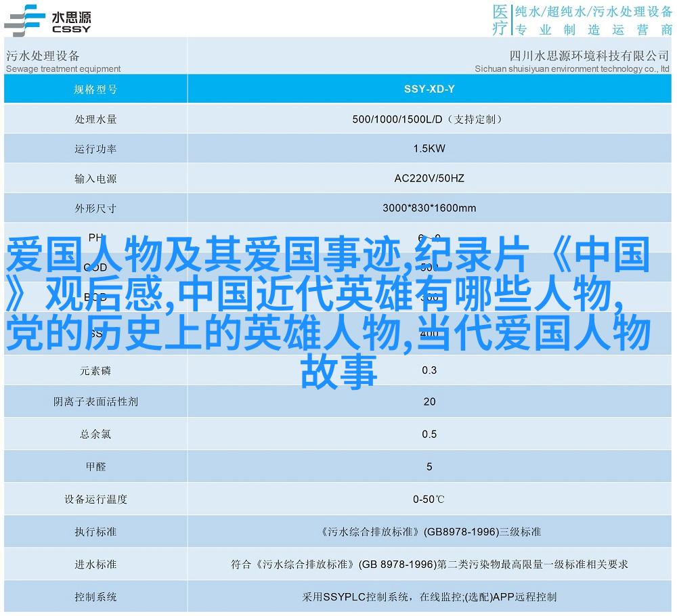Screen dimensions: 677x616
Task: Click the 甲醛 value 5 cell
Action: click(x=429, y=466)
